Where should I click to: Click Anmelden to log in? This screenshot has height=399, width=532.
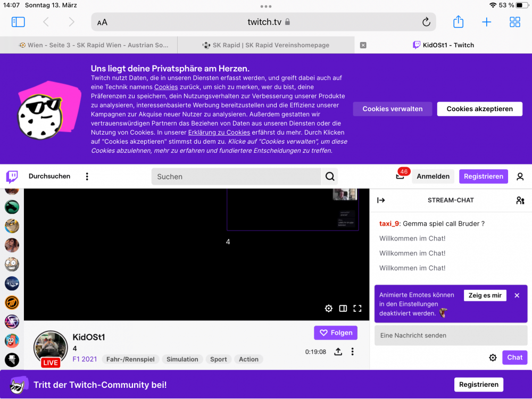(x=433, y=177)
